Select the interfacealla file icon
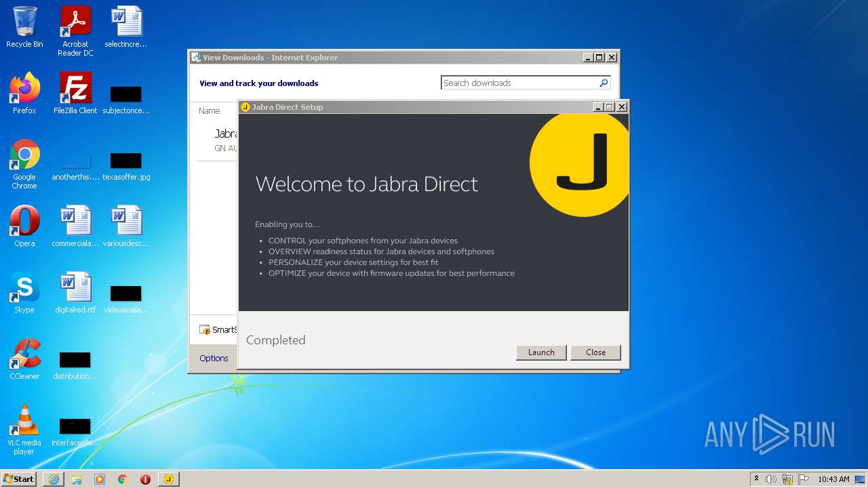868x488 pixels. (x=75, y=432)
